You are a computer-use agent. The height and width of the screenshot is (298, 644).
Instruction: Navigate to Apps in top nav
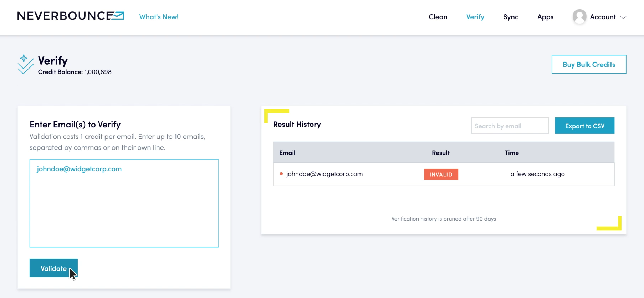(x=545, y=17)
